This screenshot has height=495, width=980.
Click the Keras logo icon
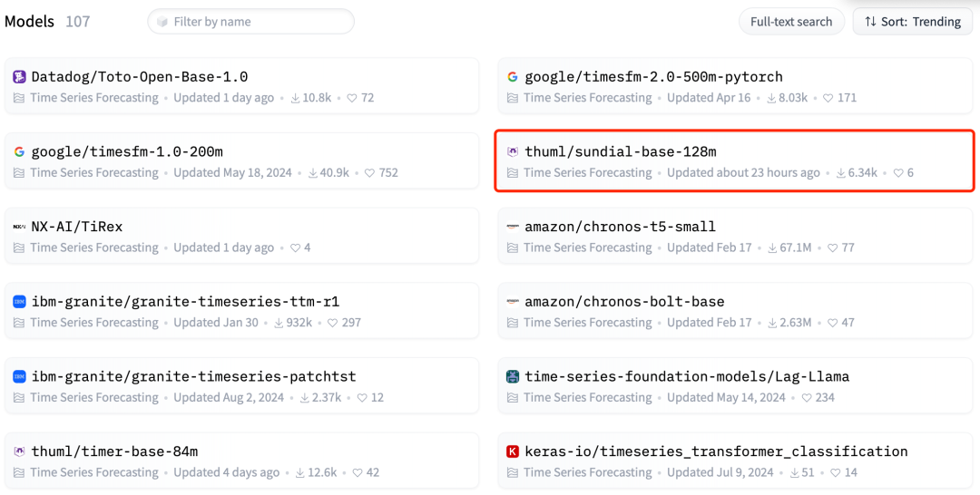point(513,451)
